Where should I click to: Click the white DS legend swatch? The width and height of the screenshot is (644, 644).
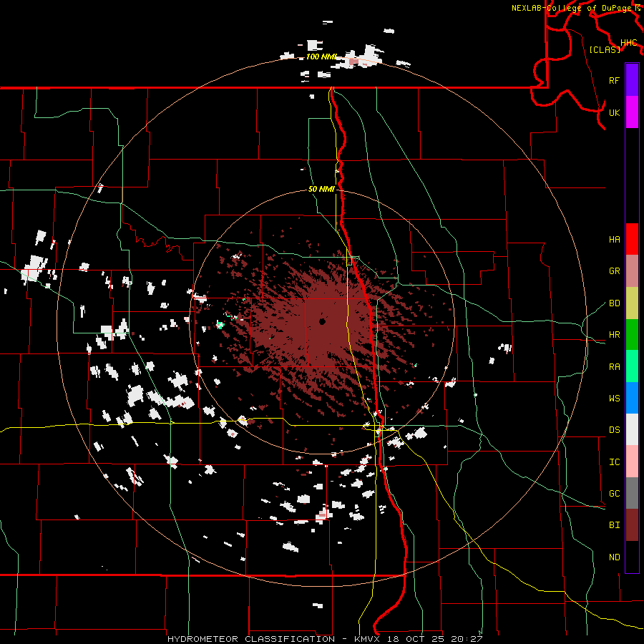(x=632, y=429)
